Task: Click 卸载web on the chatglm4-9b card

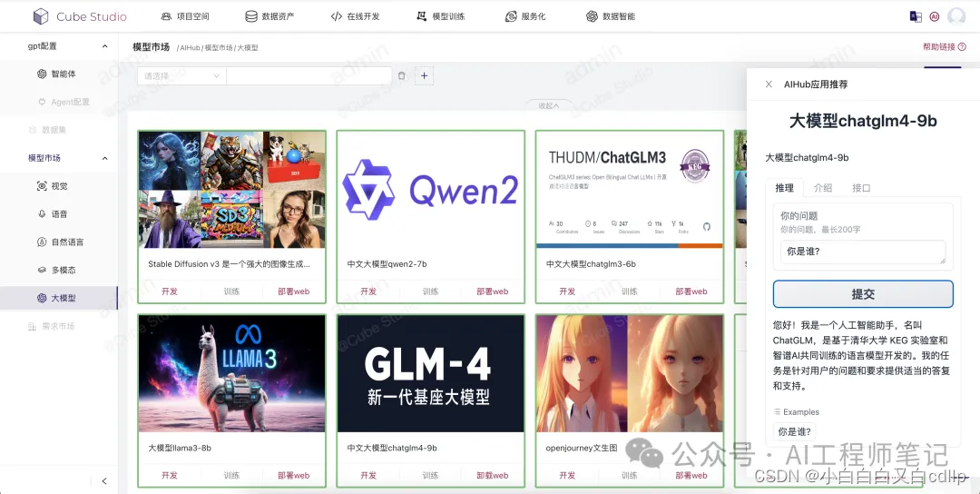Action: coord(493,475)
